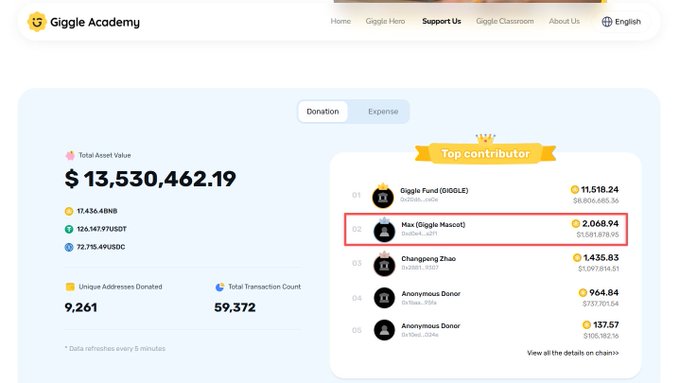Click the Top contributor banner title

[485, 154]
